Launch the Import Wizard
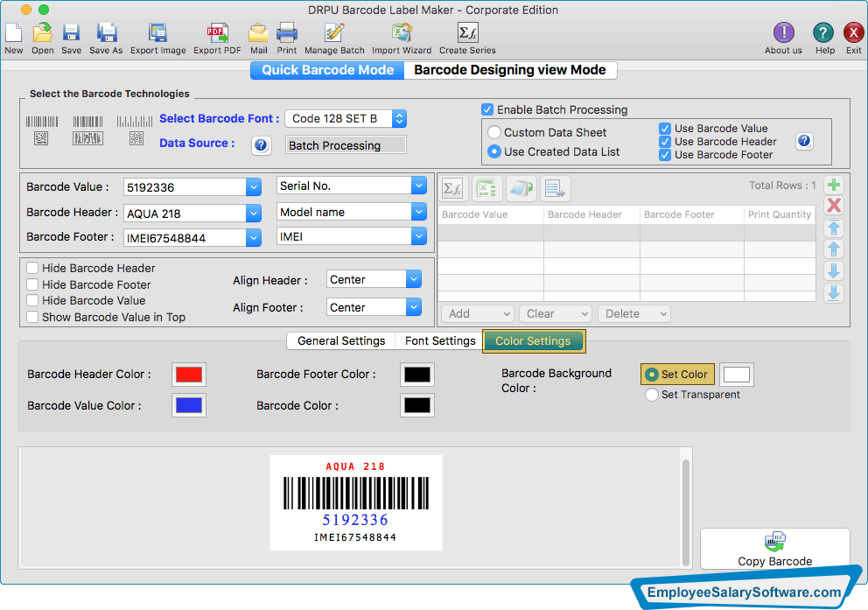Image resolution: width=868 pixels, height=610 pixels. pyautogui.click(x=402, y=33)
